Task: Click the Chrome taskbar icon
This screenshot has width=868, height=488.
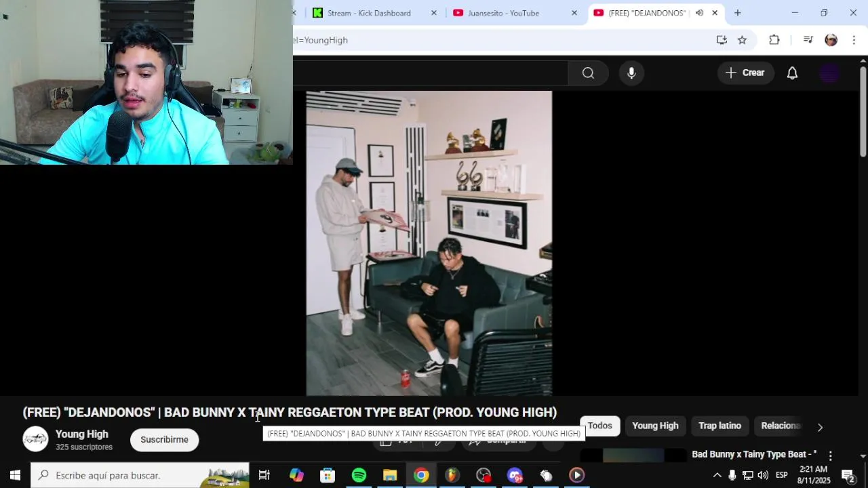Action: click(x=421, y=475)
